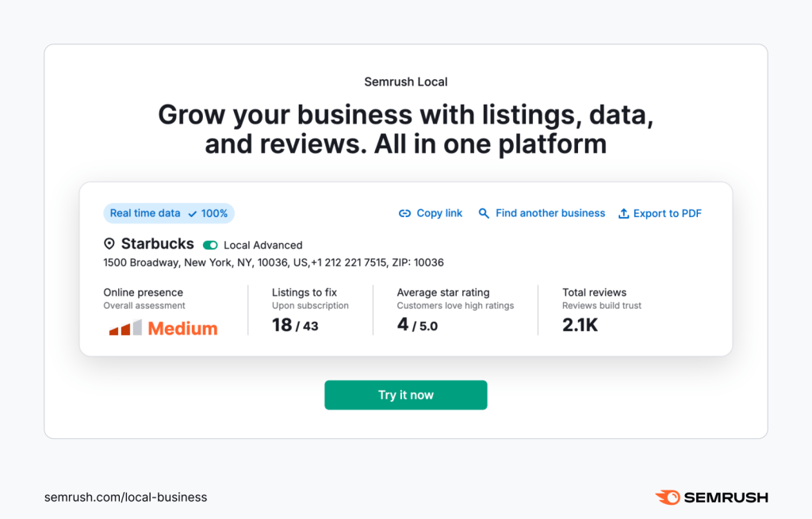Click the chain link icon beside Copy link
The image size is (812, 519).
pyautogui.click(x=404, y=213)
